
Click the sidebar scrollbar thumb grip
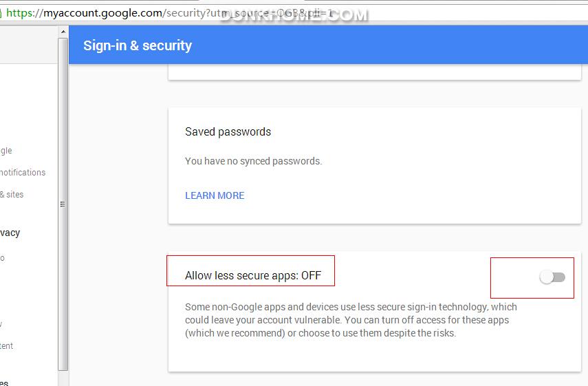[x=63, y=204]
